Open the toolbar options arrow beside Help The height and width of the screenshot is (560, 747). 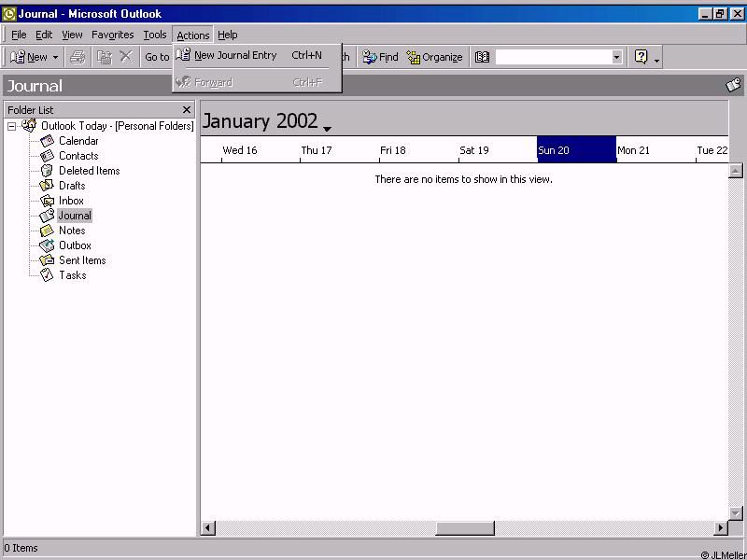pos(657,59)
